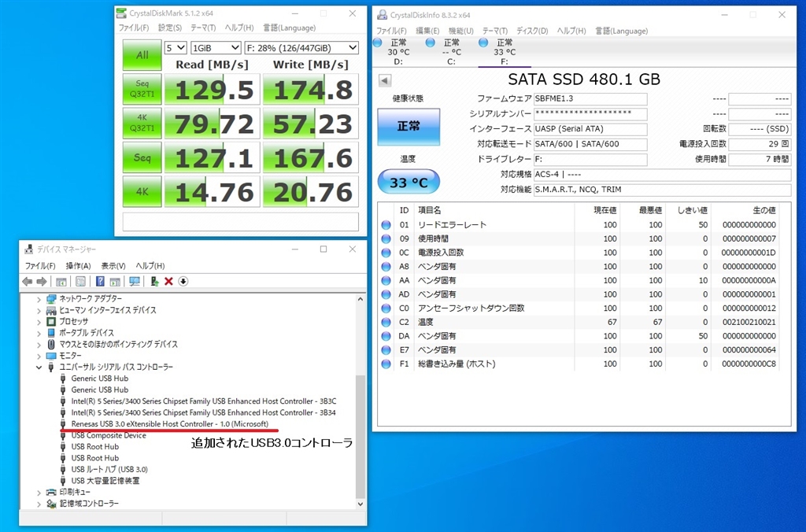Select the F: drive tab showing 33 °C

[x=505, y=52]
